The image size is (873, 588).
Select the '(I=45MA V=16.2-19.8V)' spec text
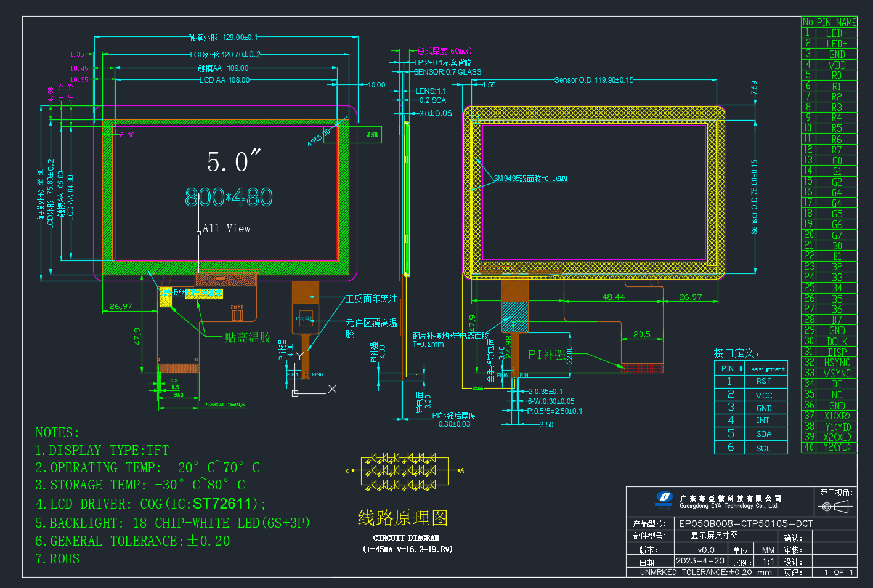(x=407, y=549)
